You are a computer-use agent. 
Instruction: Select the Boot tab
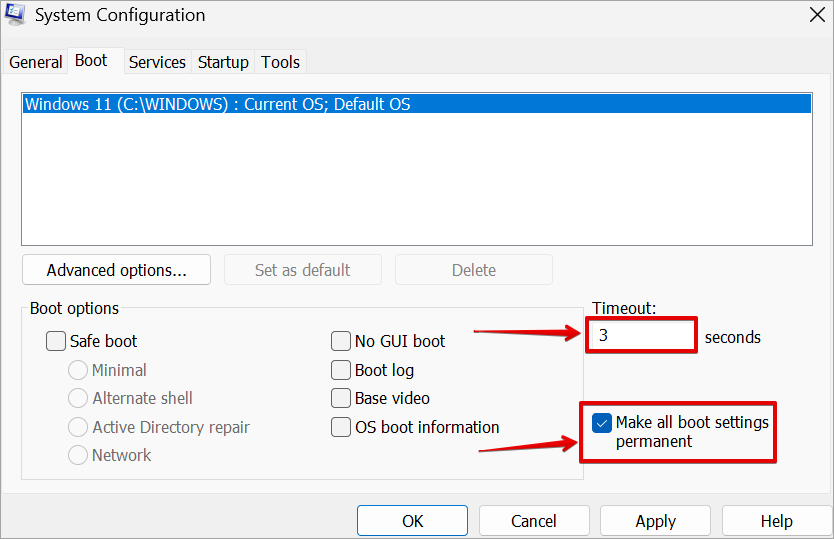tap(91, 61)
